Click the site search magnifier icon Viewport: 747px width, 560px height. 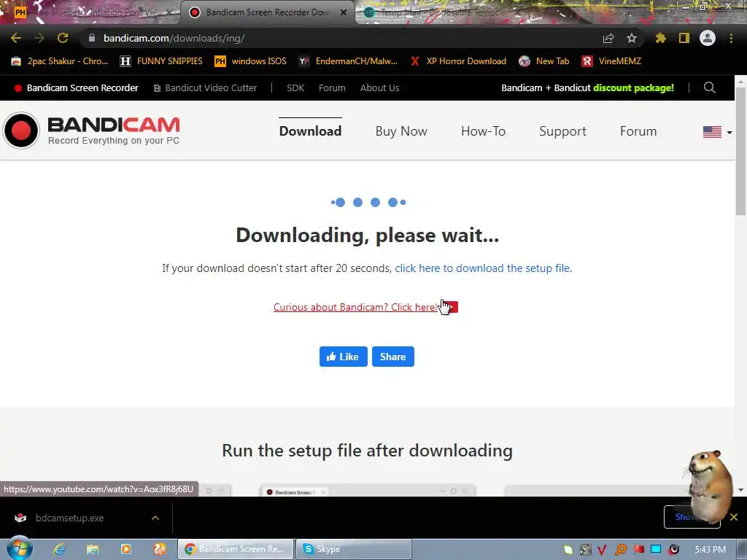click(x=709, y=87)
